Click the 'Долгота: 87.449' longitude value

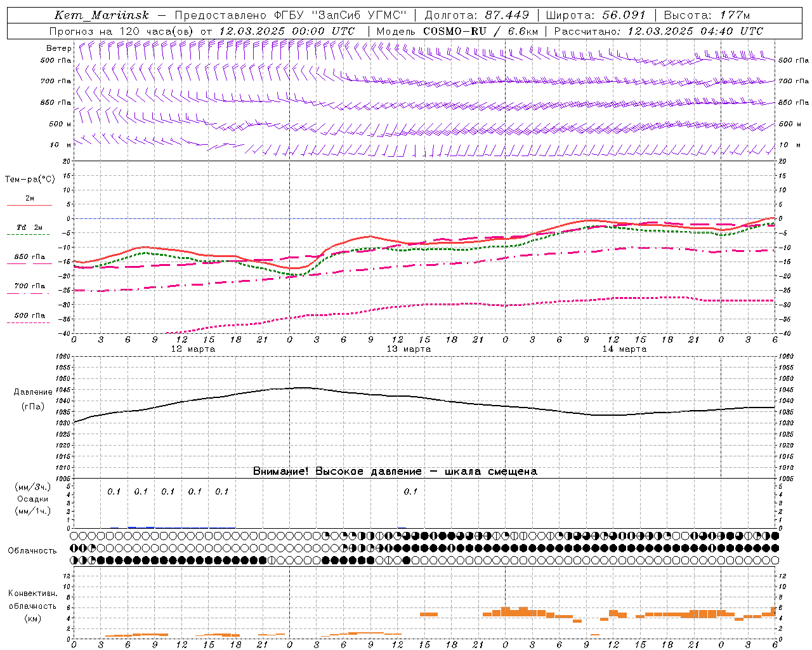click(476, 15)
